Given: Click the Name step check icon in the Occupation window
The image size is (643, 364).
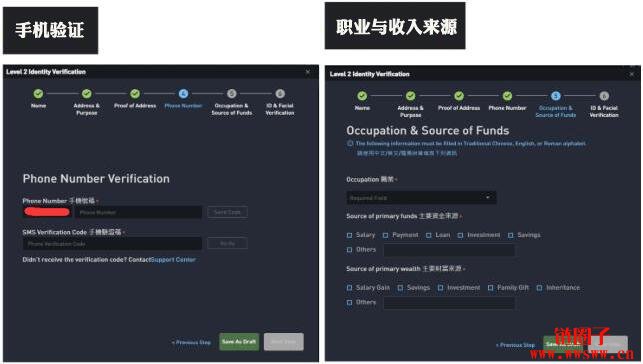Looking at the screenshot, I should click(x=362, y=96).
